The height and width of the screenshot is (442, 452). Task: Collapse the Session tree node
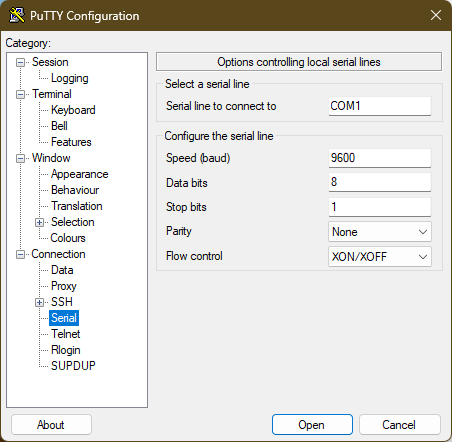pyautogui.click(x=20, y=62)
